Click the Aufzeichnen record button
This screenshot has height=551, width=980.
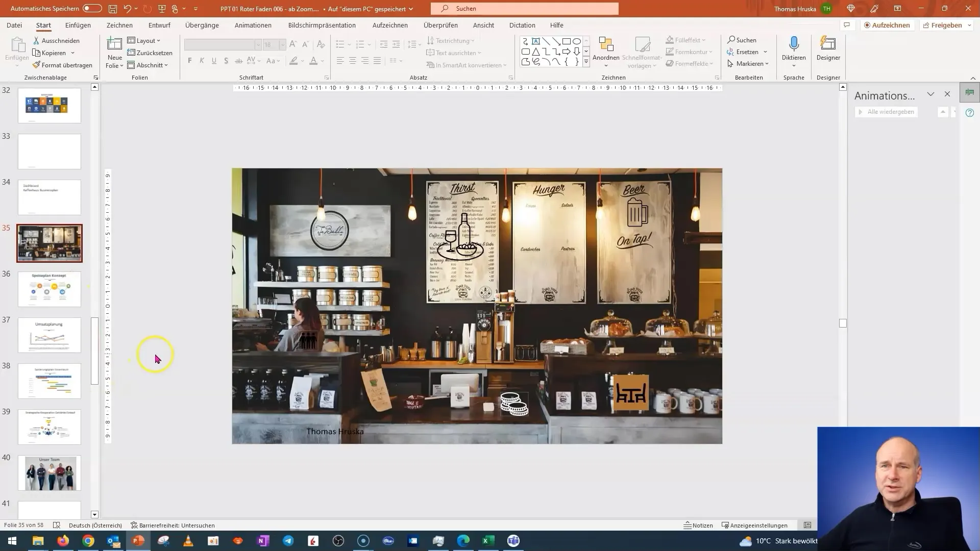[x=887, y=25]
